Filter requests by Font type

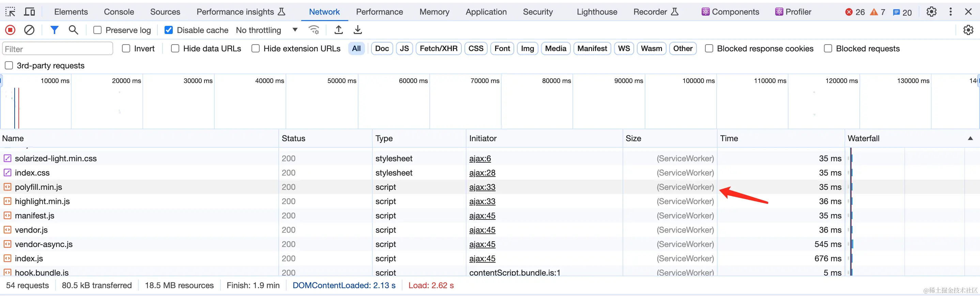pos(502,49)
